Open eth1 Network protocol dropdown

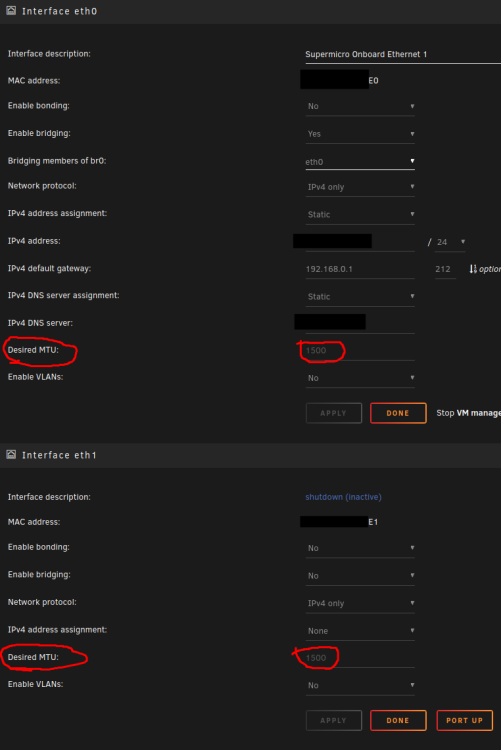[360, 603]
